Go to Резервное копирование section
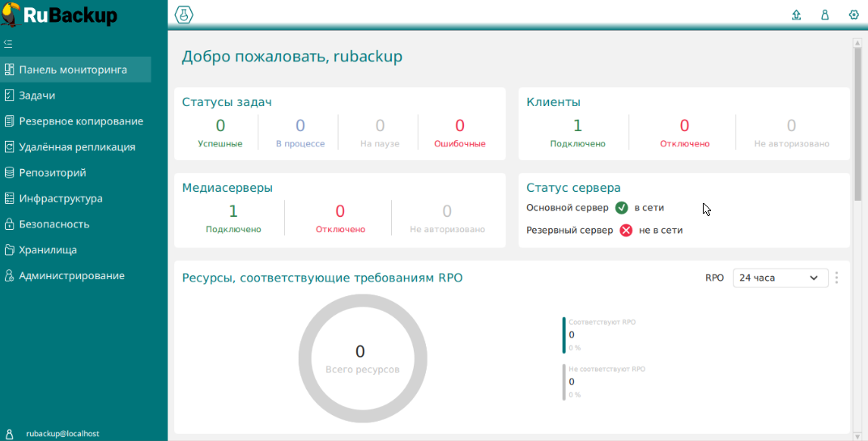The height and width of the screenshot is (441, 868). 81,121
